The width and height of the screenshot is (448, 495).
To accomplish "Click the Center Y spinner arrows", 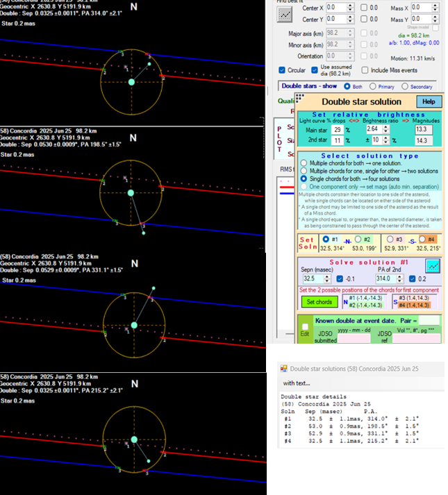I will click(x=350, y=19).
